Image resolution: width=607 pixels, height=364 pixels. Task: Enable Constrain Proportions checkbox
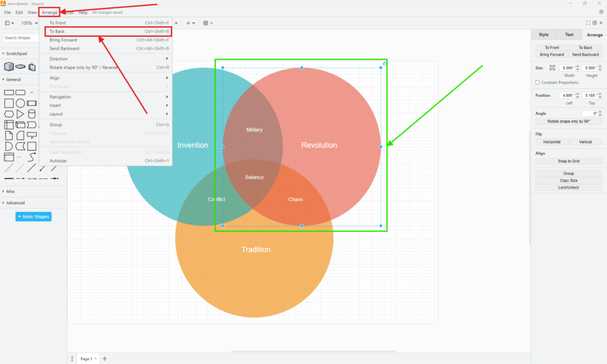coord(537,82)
